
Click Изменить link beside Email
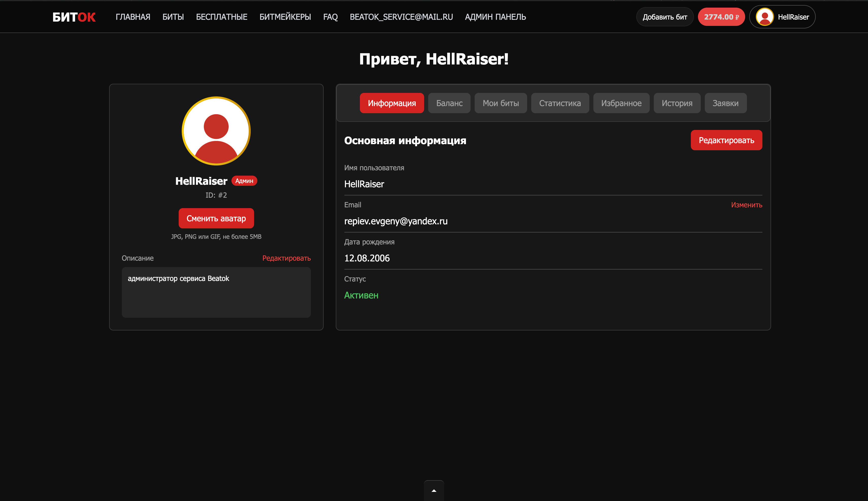point(746,205)
